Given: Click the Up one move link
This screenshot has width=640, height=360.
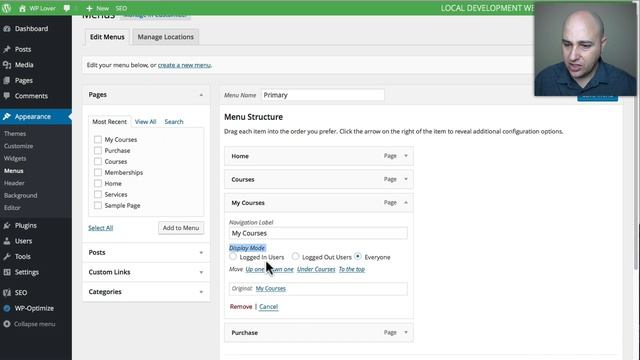Looking at the screenshot, I should tap(255, 269).
